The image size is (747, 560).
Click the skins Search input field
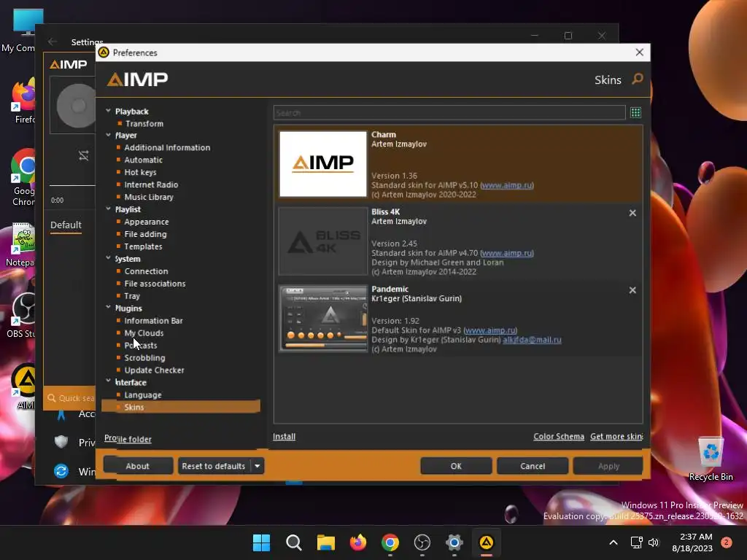click(449, 113)
